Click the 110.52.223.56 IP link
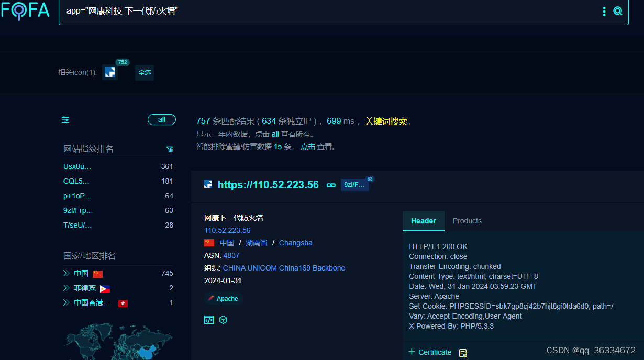Viewport: 644px width, 360px height. point(227,230)
